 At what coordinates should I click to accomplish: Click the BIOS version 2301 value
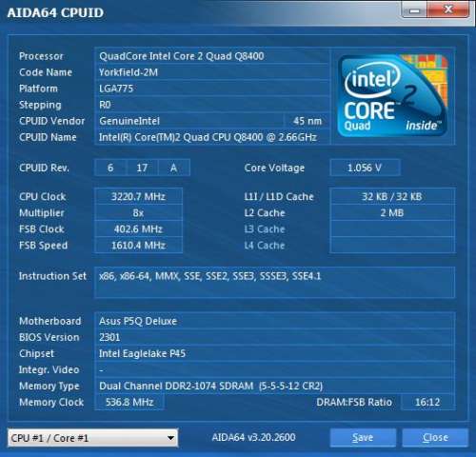tap(109, 337)
